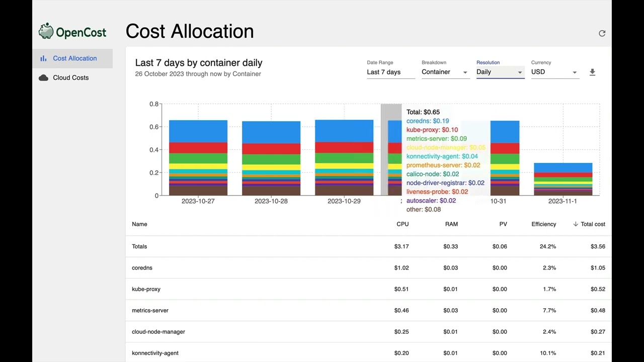Viewport: 644px width, 362px height.
Task: Click the 2023-10-27 chart bar
Action: [x=198, y=157]
